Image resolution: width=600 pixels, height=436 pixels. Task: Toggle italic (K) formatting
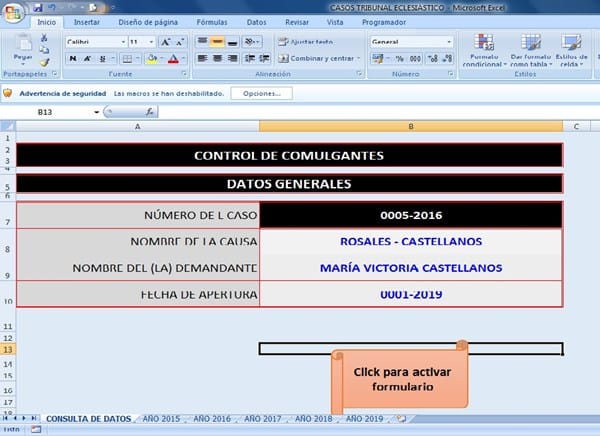[87, 59]
